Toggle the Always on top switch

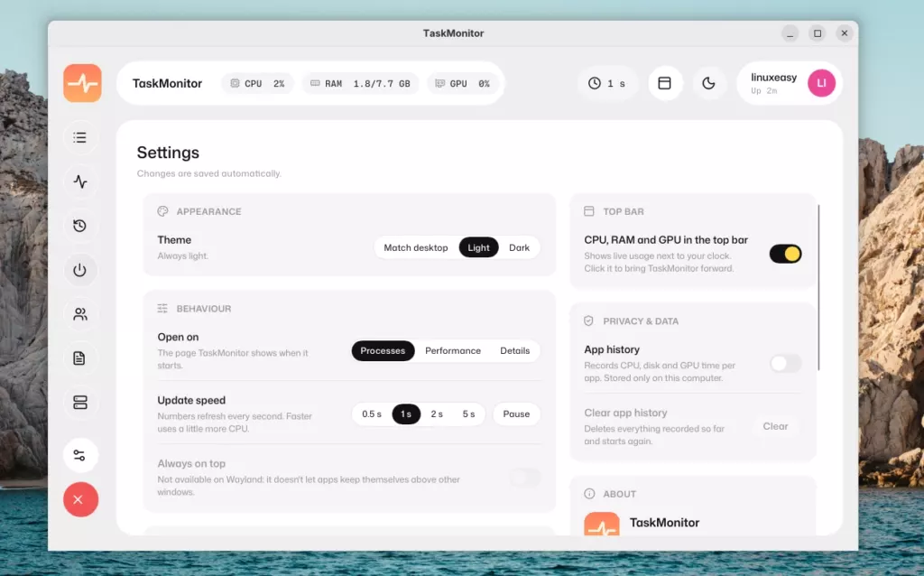click(525, 477)
